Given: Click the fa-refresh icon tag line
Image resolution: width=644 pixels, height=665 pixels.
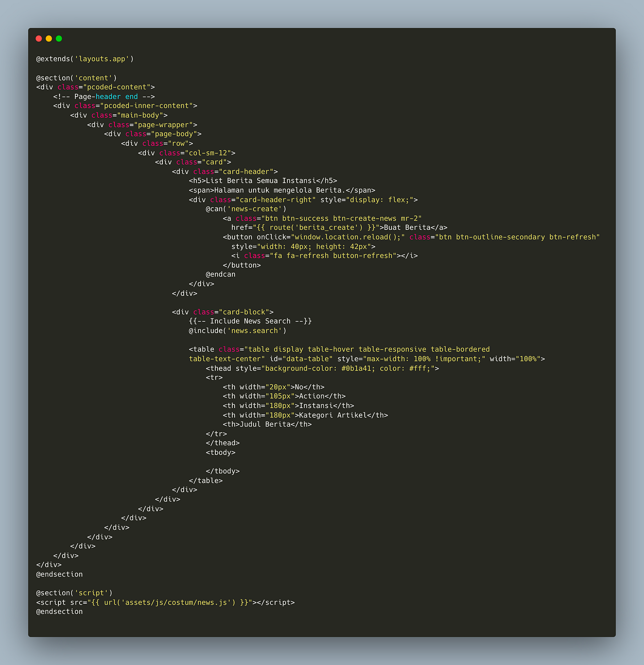Looking at the screenshot, I should tap(324, 255).
